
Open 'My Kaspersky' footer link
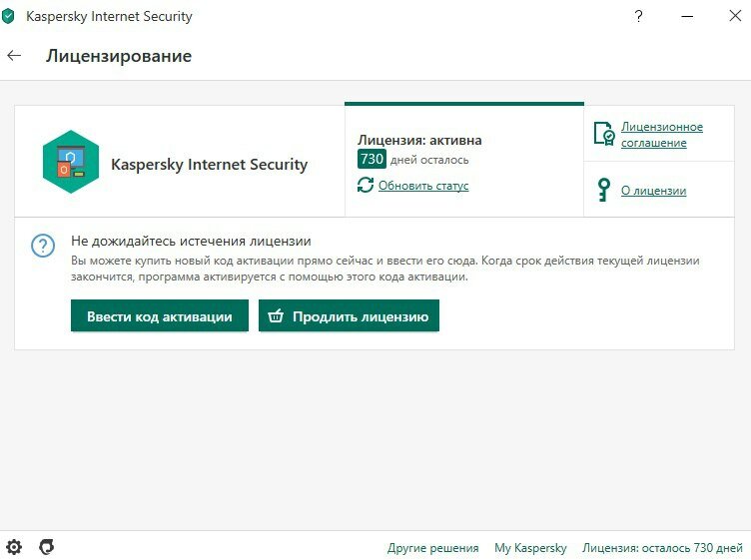pos(530,548)
